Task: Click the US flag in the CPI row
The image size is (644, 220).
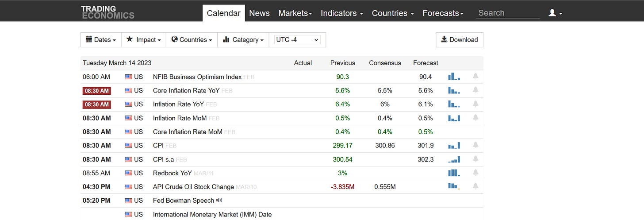Action: (x=129, y=145)
